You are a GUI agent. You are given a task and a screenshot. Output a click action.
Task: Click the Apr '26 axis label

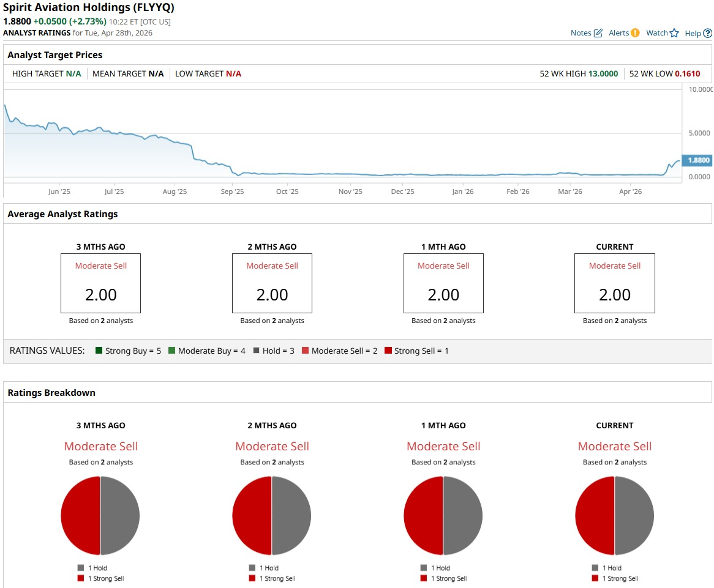click(630, 192)
